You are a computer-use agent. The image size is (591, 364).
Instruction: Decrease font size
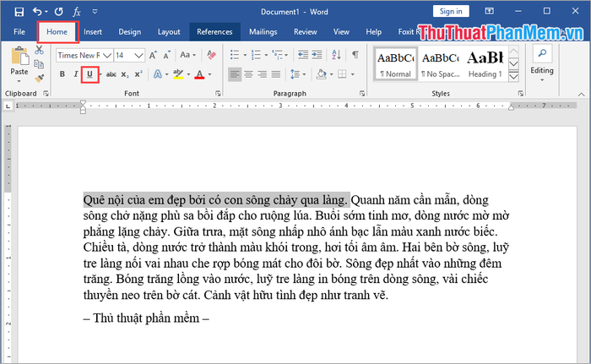pos(167,56)
